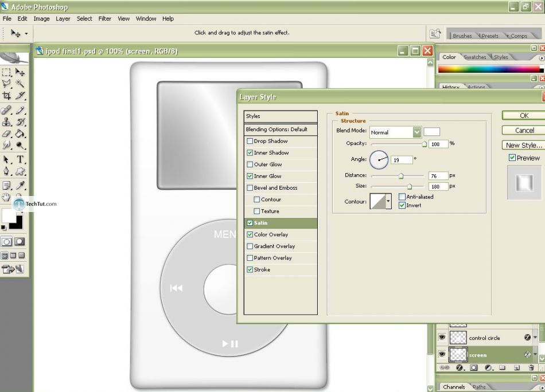The width and height of the screenshot is (545, 392).
Task: Click Jump to ImageReady icon
Action: pyautogui.click(x=13, y=269)
